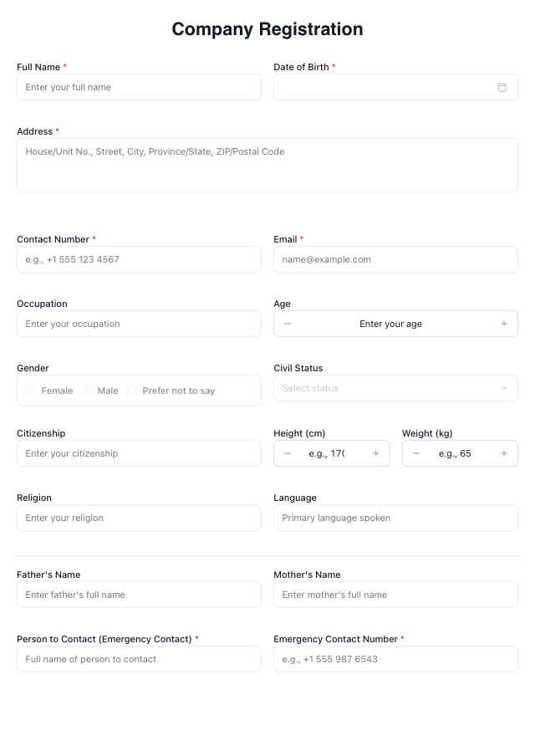The height and width of the screenshot is (756, 535).
Task: Increase Weight with the plus icon
Action: [504, 453]
